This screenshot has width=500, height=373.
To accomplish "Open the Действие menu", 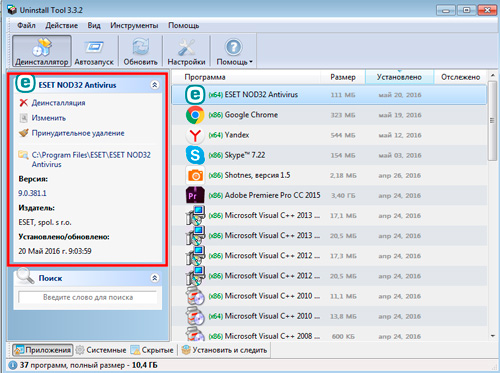I will tap(61, 25).
